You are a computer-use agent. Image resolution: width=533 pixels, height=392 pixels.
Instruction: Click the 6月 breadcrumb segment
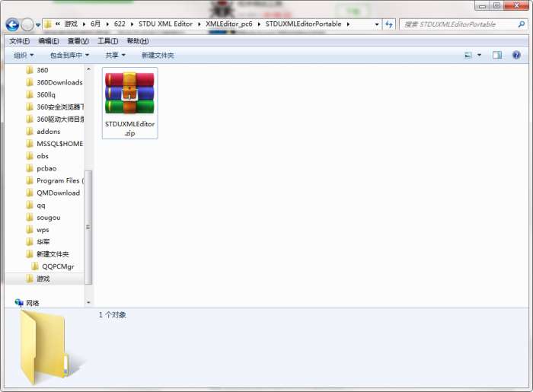point(95,24)
